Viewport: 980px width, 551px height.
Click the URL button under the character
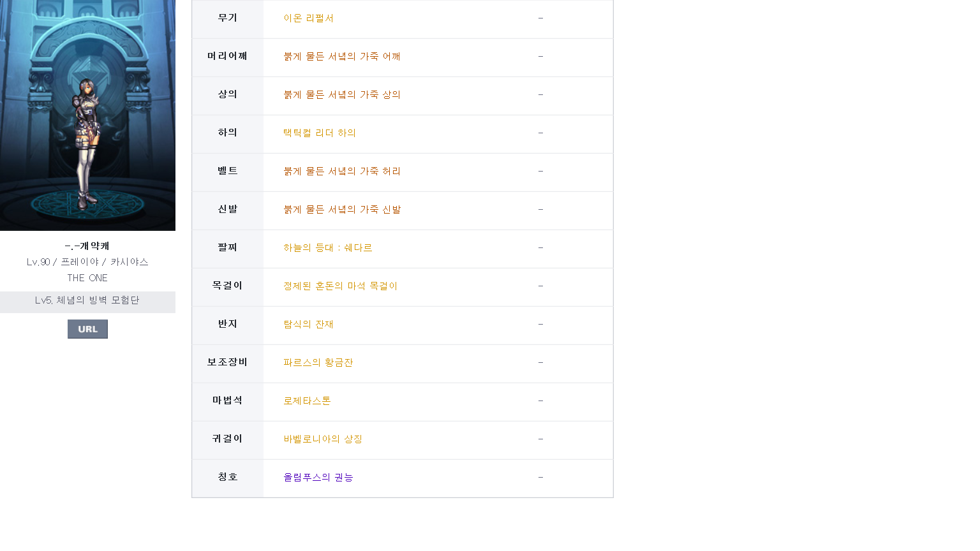coord(87,329)
